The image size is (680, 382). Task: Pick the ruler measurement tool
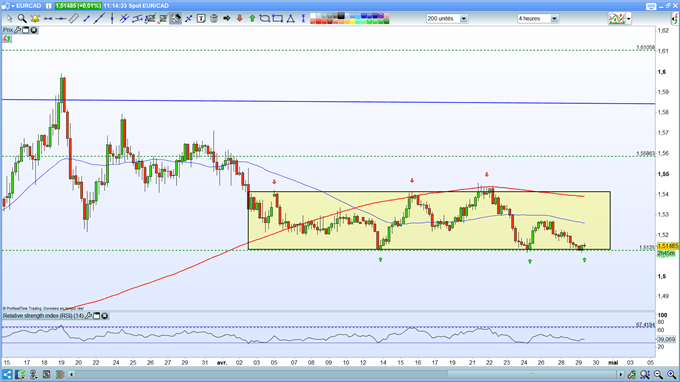click(x=74, y=18)
